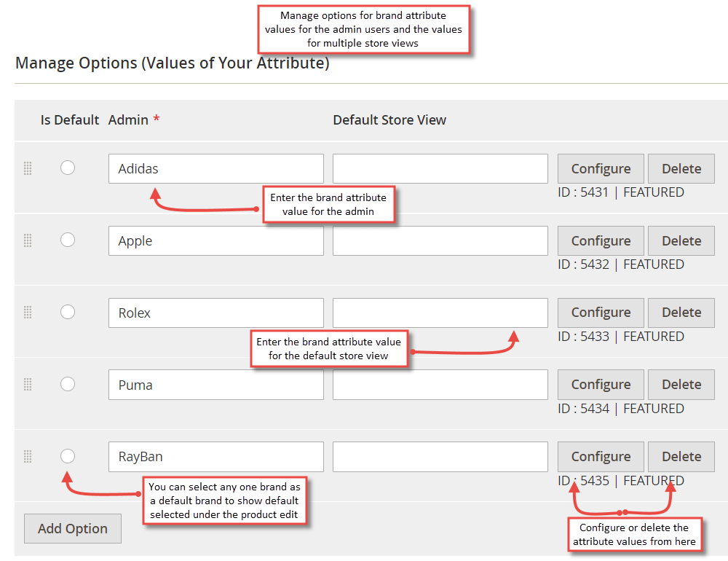Click the 'Default Store View' column header

point(389,120)
